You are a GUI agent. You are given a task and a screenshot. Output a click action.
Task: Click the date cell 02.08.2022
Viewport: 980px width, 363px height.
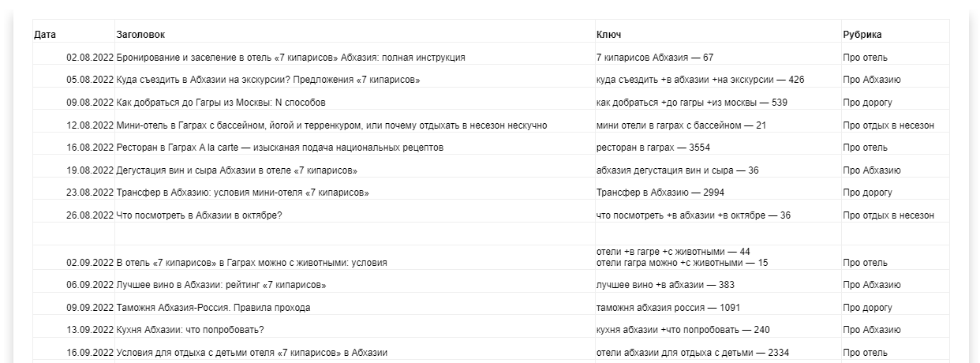pyautogui.click(x=90, y=58)
